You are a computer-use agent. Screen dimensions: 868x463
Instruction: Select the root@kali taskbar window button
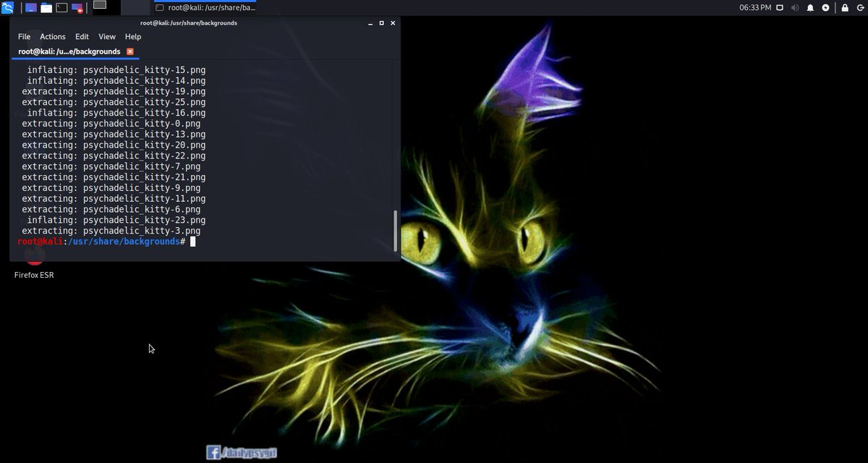tap(204, 8)
